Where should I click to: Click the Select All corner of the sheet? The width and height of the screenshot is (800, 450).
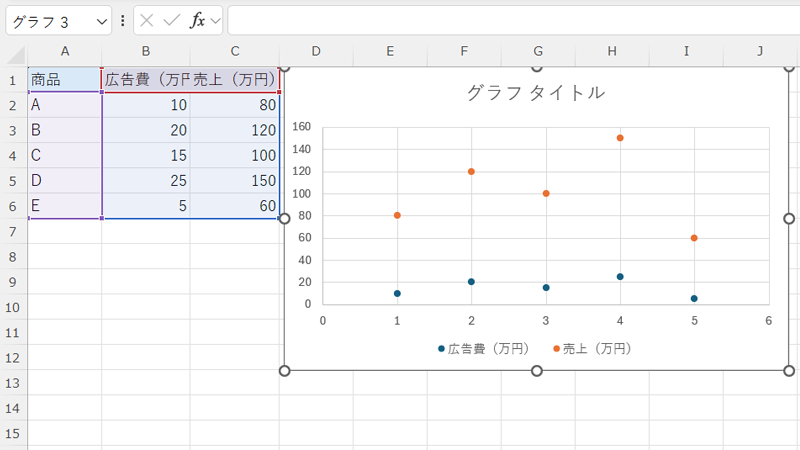[13, 51]
